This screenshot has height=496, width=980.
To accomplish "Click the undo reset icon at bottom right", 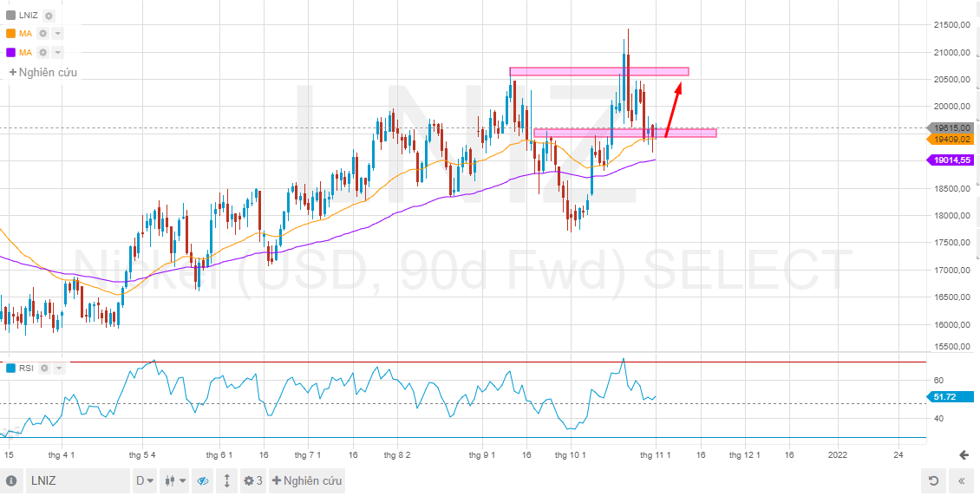I will pyautogui.click(x=934, y=481).
